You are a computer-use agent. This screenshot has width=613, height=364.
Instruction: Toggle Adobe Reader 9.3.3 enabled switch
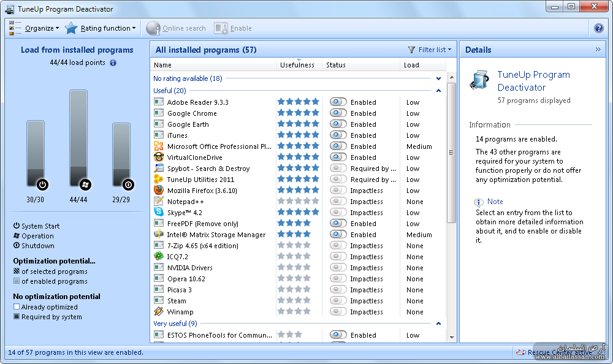[x=338, y=102]
